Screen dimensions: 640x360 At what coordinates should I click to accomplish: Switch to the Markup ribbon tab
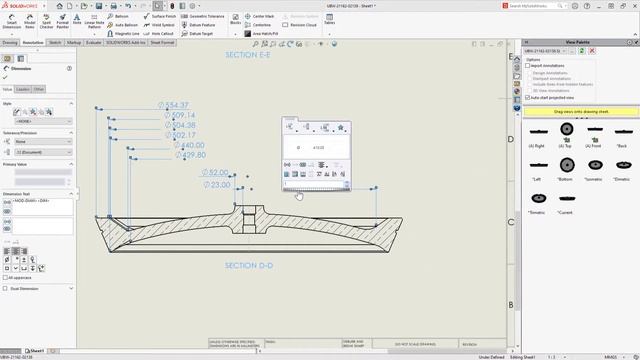[x=74, y=43]
